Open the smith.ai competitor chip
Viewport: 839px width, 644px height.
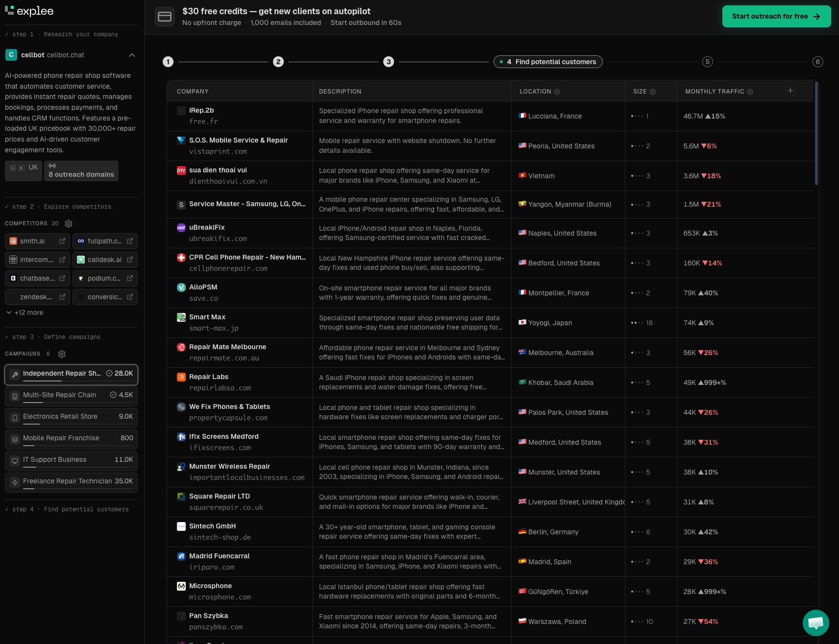click(37, 241)
